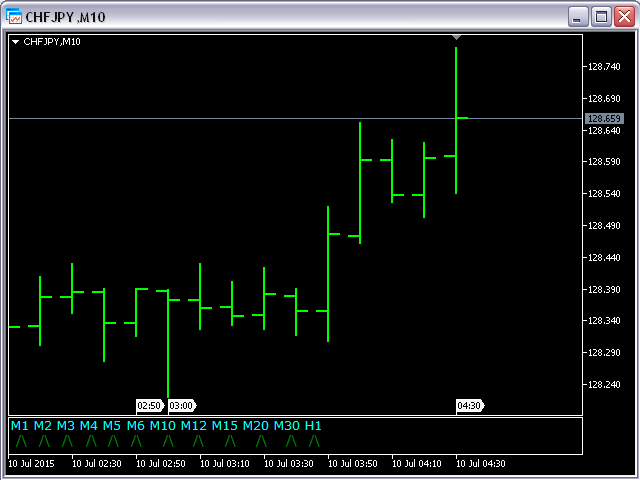The image size is (640, 480).
Task: Select the M10 timeframe label
Action: point(162,426)
